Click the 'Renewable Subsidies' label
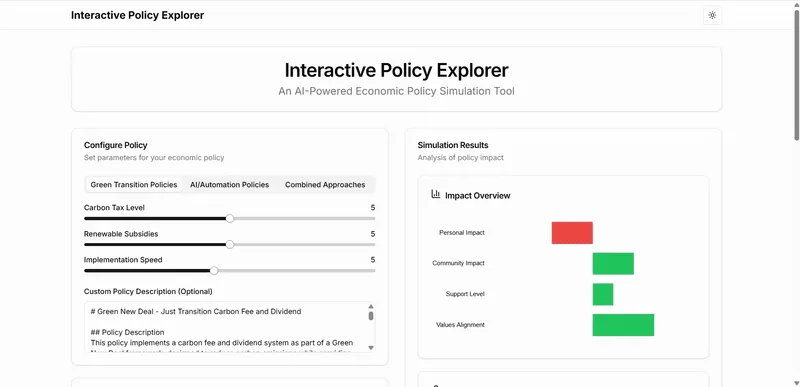The width and height of the screenshot is (800, 387). [x=121, y=234]
